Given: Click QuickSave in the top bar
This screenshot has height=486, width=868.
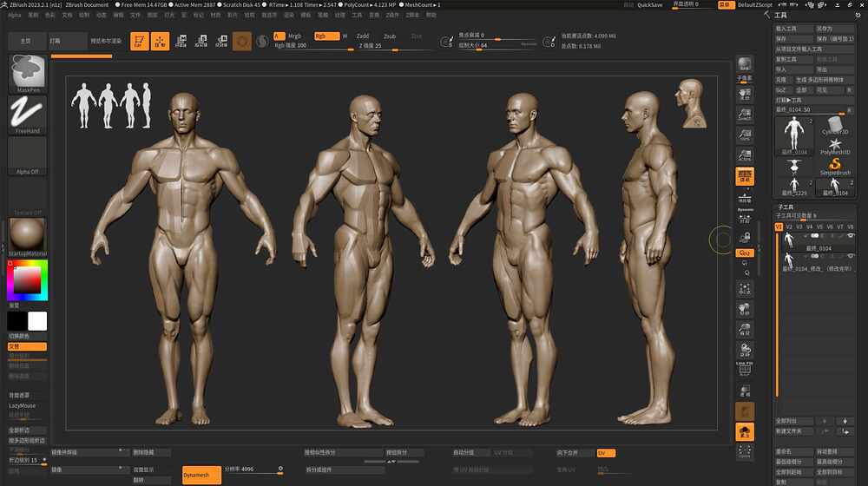Looking at the screenshot, I should 649,4.
